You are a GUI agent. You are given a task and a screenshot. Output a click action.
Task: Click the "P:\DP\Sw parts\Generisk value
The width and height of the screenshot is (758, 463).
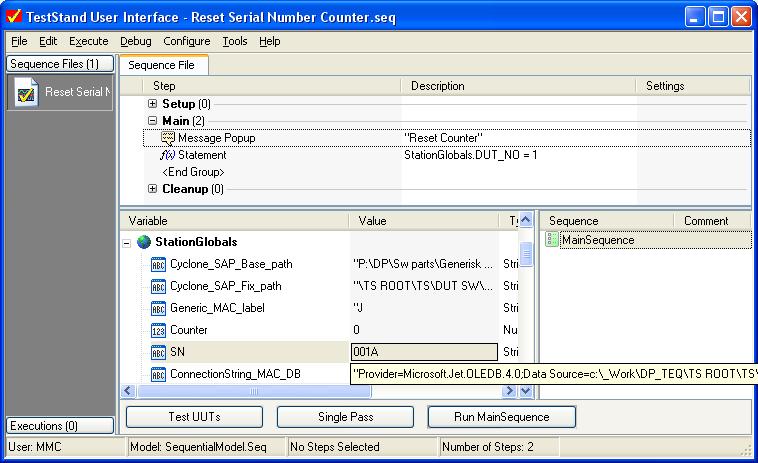423,264
